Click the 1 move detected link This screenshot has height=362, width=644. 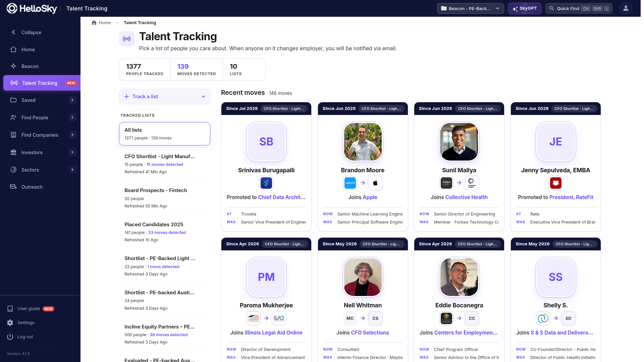(163, 267)
